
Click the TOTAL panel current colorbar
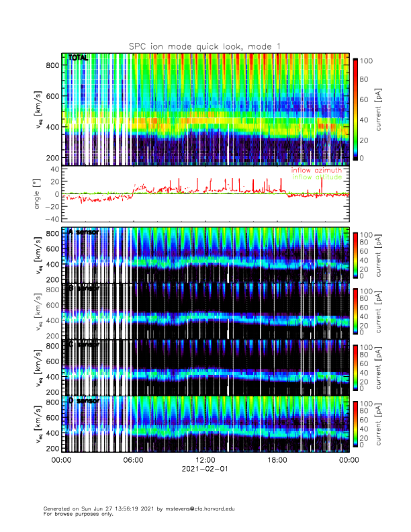click(356, 109)
